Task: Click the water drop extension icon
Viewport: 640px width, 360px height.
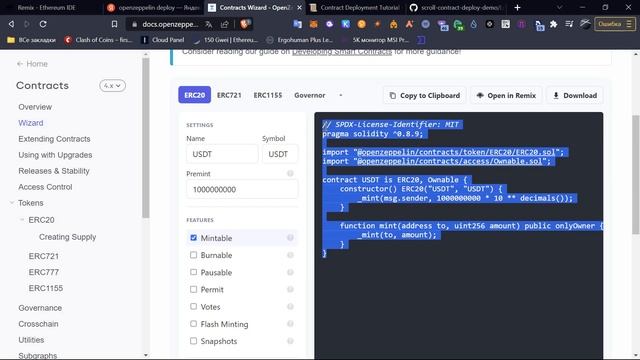Action: (473, 24)
